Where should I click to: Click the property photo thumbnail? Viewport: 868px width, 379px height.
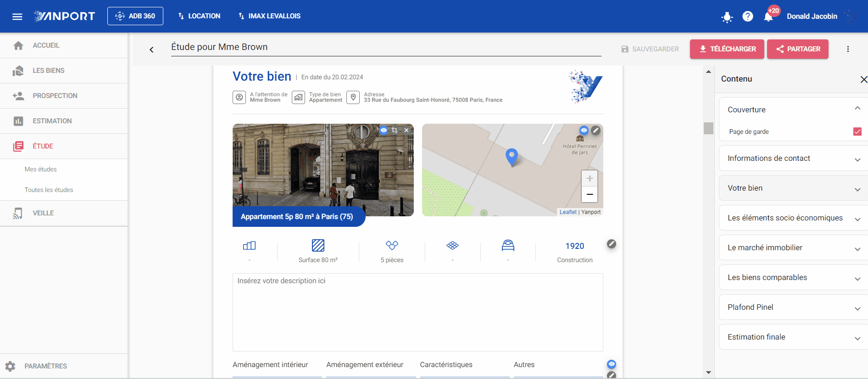(323, 170)
